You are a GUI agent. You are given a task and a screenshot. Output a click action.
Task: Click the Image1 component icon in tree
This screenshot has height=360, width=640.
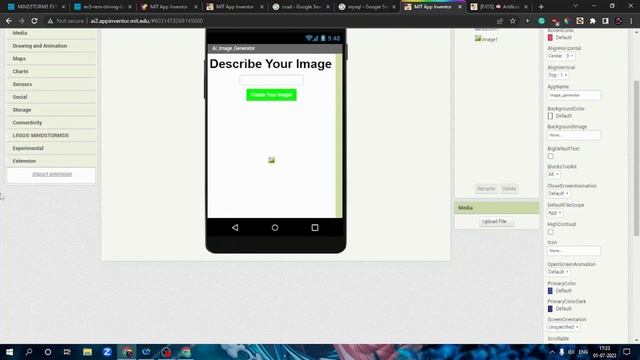(x=478, y=39)
